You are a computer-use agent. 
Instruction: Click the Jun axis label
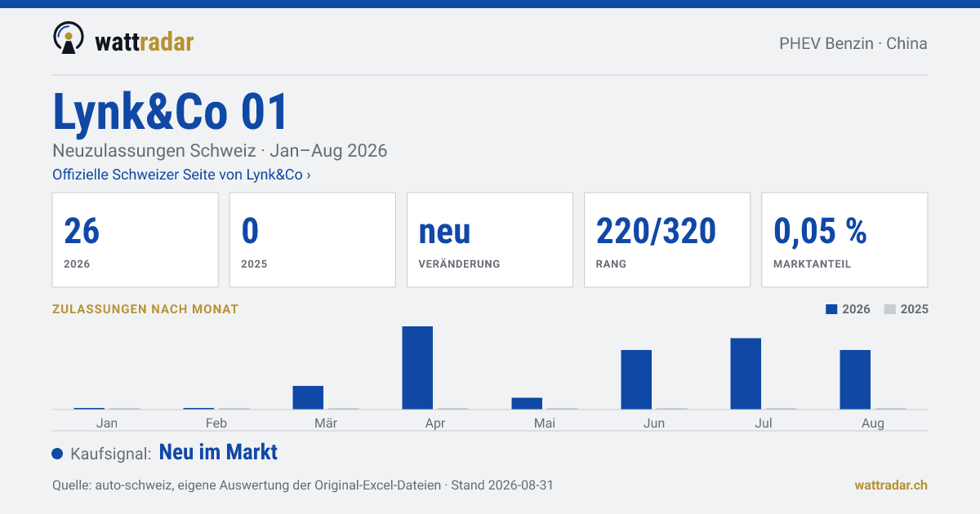[654, 423]
